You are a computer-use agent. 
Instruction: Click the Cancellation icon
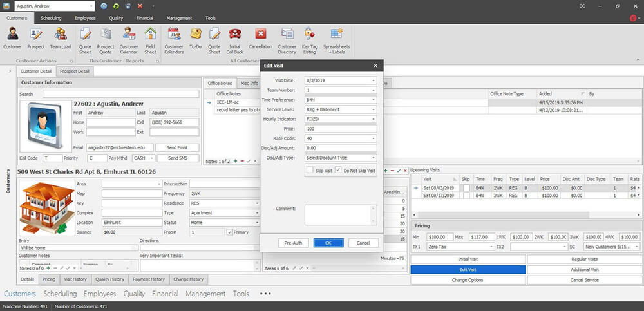click(x=260, y=38)
